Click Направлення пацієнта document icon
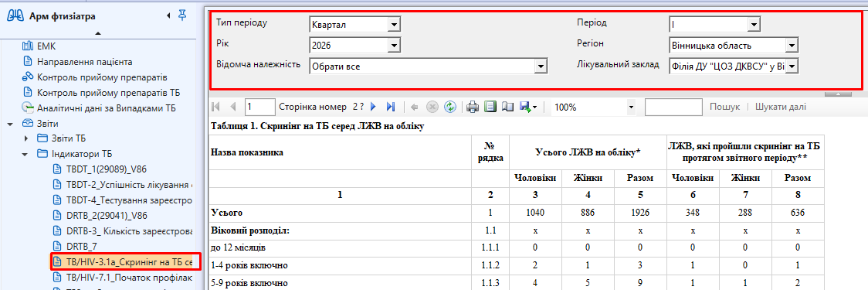Screen dimensions: 868x290 [28, 62]
